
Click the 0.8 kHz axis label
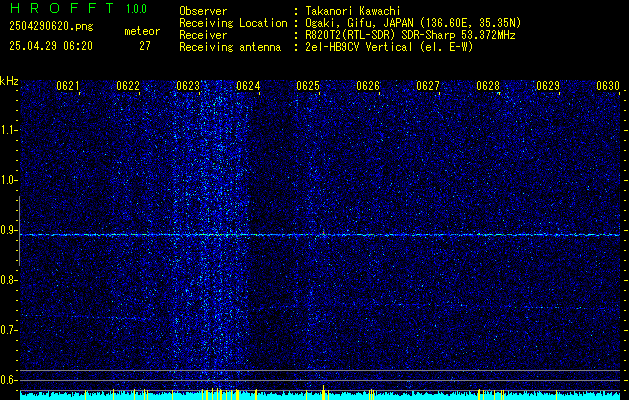(8, 280)
